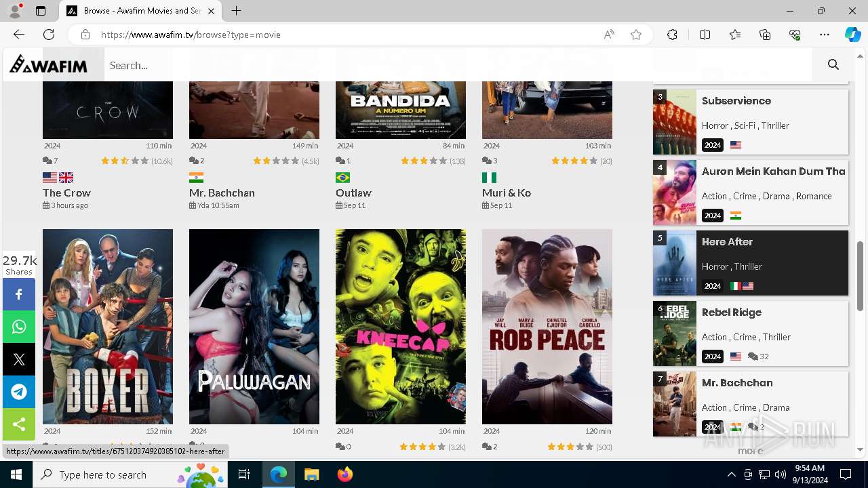868x488 pixels.
Task: Click Rebel Ridge sidebar thumbnail
Action: point(675,333)
